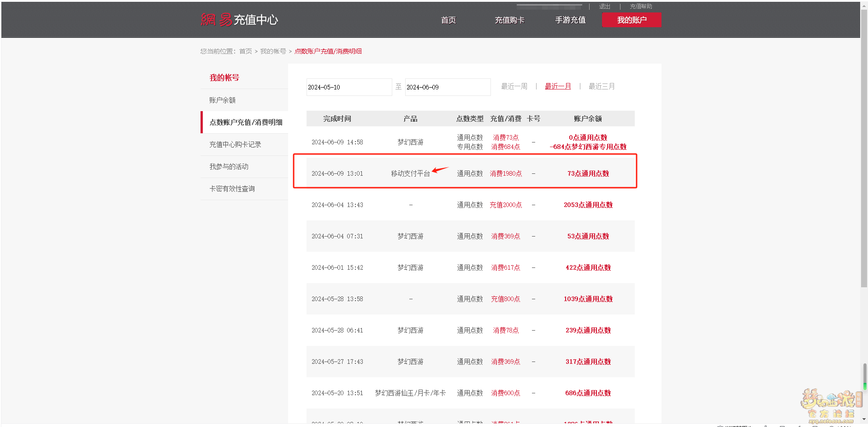Viewport: 868px width, 427px height.
Task: Click the time 2024-06-04 13:43
Action: 337,205
